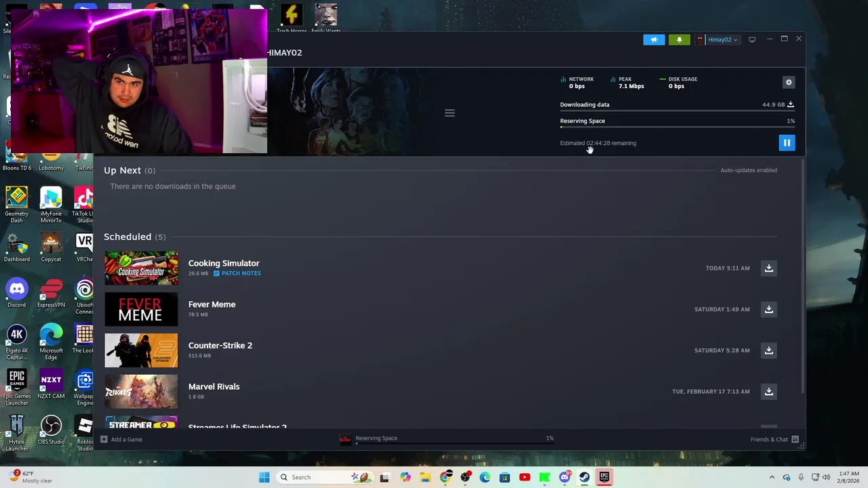This screenshot has height=488, width=868.
Task: Open Microsoft Edge desktop shortcut
Action: 51,342
